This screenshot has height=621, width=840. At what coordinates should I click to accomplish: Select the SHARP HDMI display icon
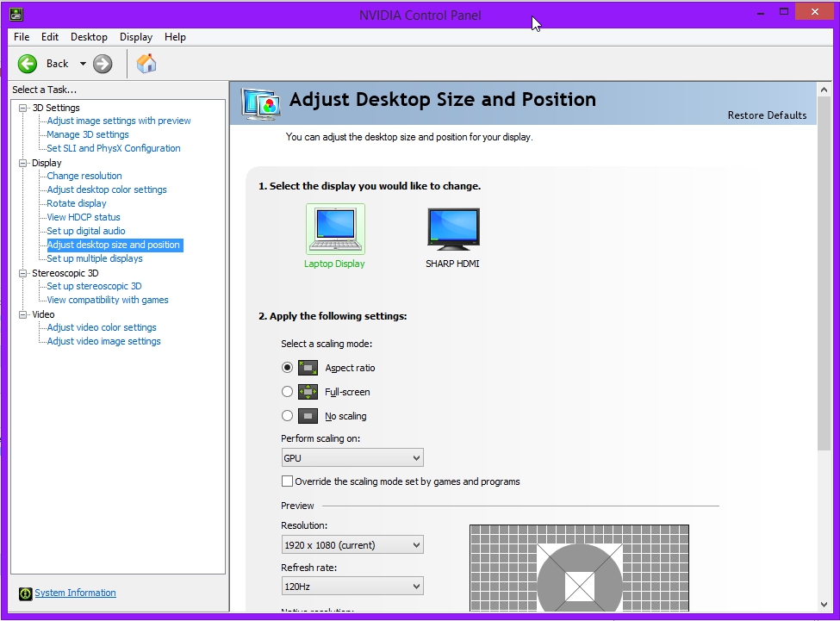pos(453,229)
